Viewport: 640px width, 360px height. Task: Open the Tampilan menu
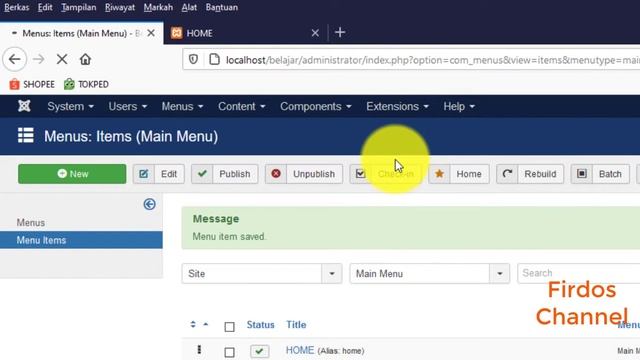pyautogui.click(x=78, y=7)
